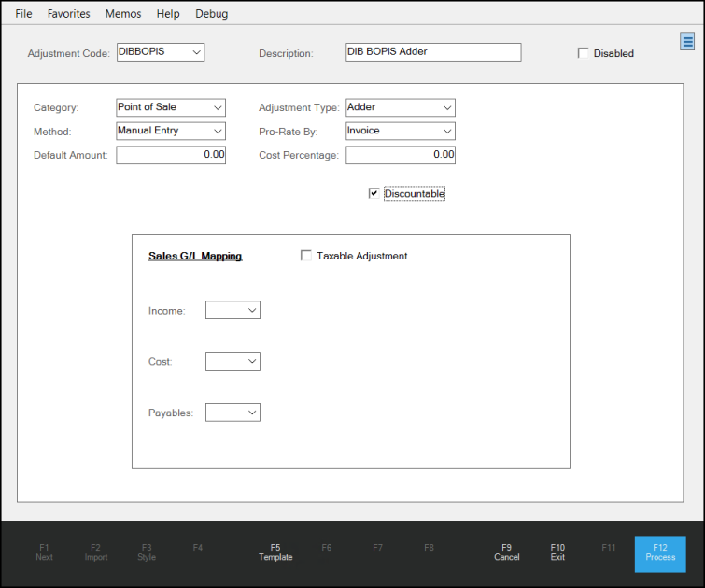
Task: Open the File menu
Action: point(23,14)
